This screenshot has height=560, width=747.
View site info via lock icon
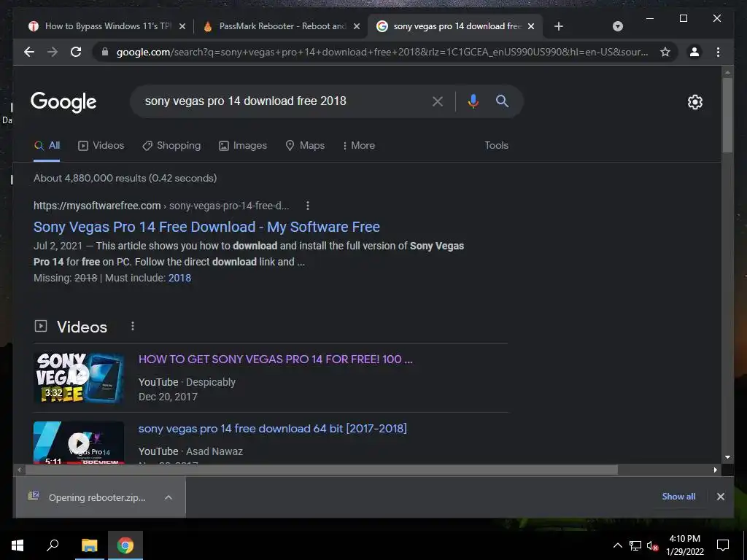[x=105, y=52]
